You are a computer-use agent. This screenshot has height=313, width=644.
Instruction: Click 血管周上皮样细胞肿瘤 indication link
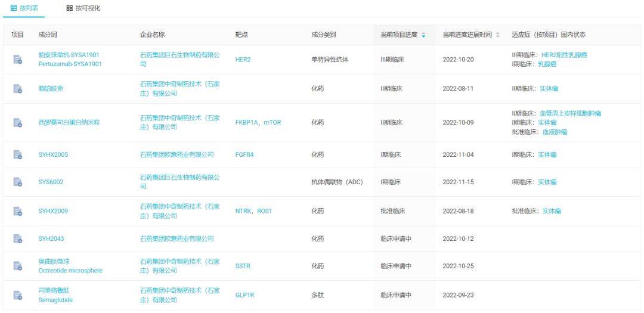click(571, 113)
